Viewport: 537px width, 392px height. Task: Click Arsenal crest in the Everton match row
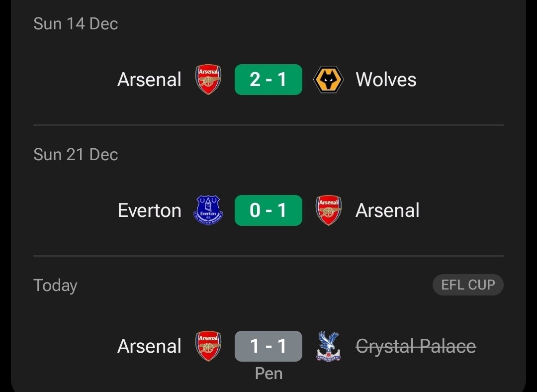[x=329, y=210]
